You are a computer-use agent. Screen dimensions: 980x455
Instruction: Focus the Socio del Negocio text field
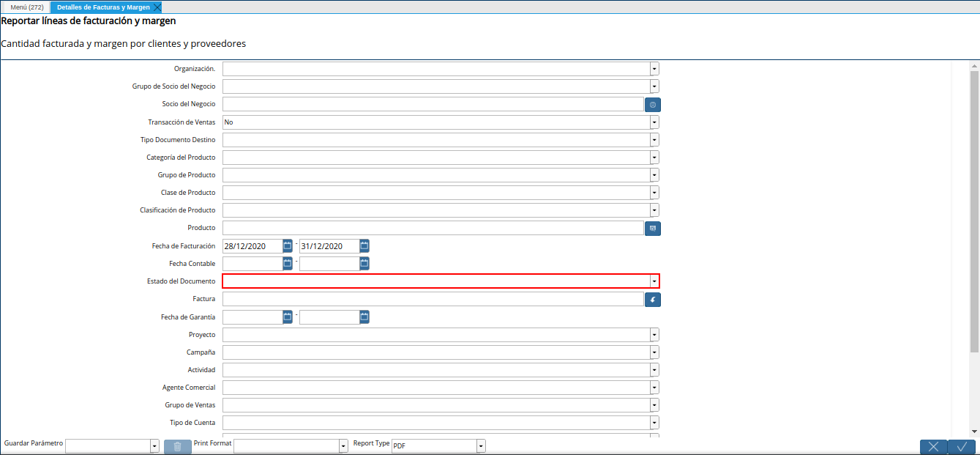click(433, 105)
